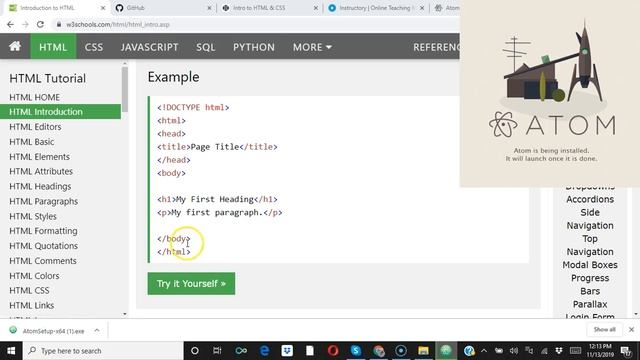
Task: Go to the W3Schools home icon
Action: (15, 47)
